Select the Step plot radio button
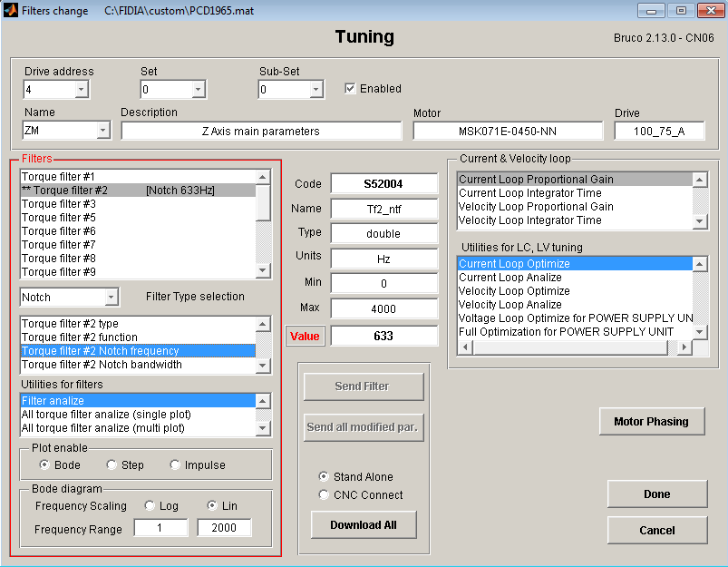This screenshot has height=567, width=728. (x=112, y=465)
